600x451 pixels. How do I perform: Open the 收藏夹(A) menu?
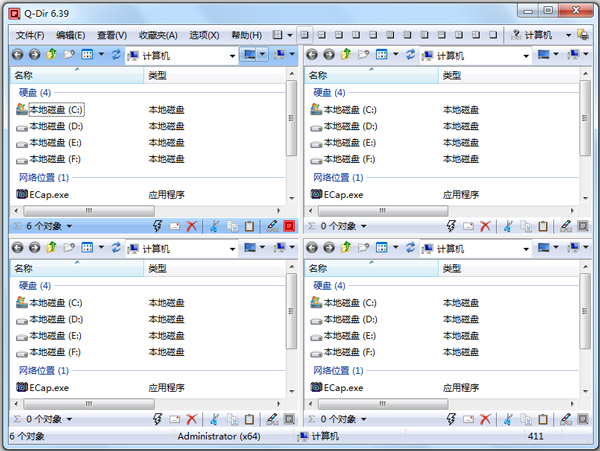(x=158, y=35)
